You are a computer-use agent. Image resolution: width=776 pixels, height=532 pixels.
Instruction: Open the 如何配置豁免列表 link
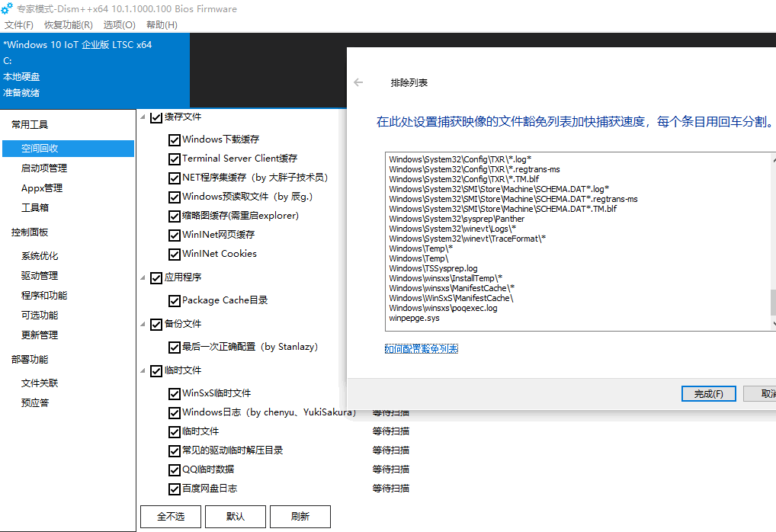422,349
